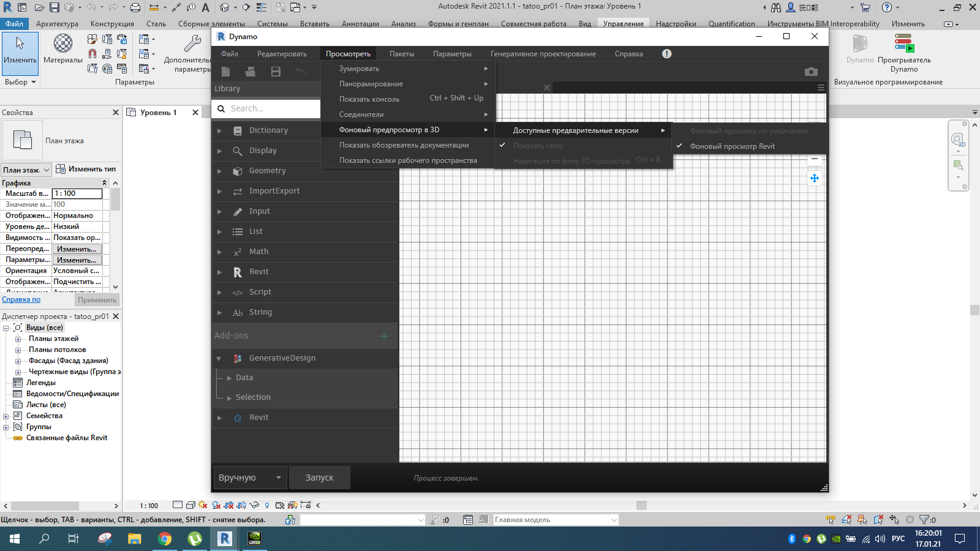980x551 pixels.
Task: Click the Dynamo library Search field
Action: [267, 108]
